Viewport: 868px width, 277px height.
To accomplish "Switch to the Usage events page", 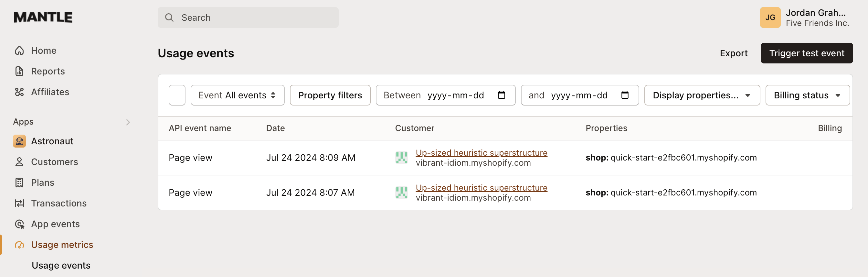I will pos(61,265).
